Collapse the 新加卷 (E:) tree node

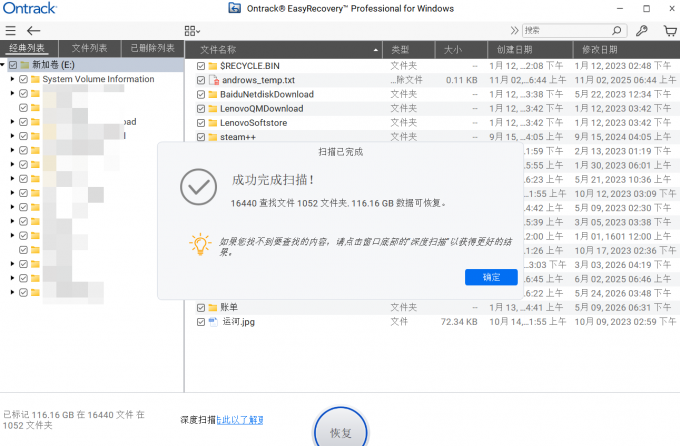coord(3,65)
